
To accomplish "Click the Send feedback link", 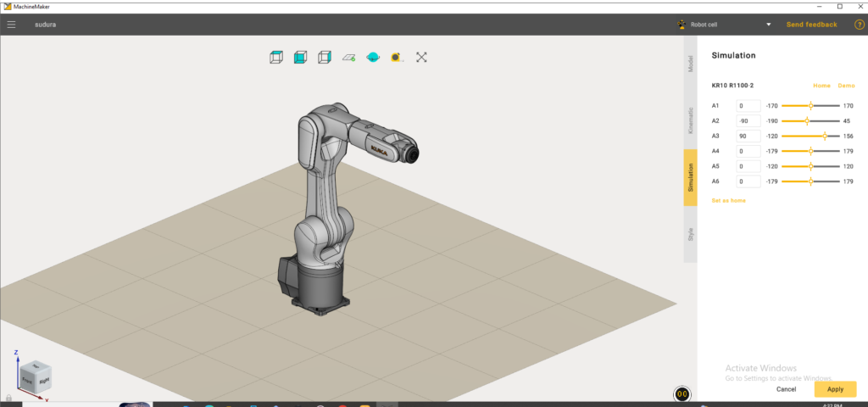I will tap(811, 25).
